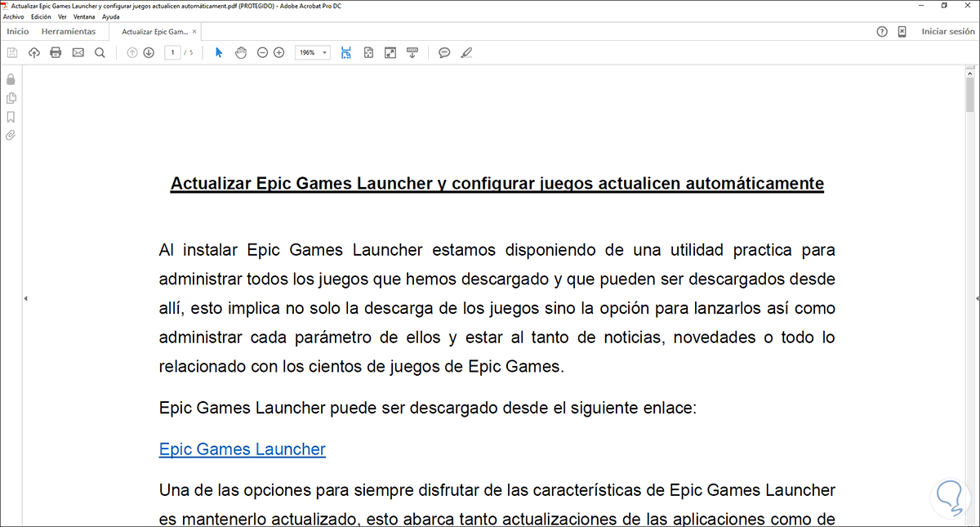Viewport: 980px width, 527px height.
Task: Click the page number input field
Action: (x=172, y=52)
